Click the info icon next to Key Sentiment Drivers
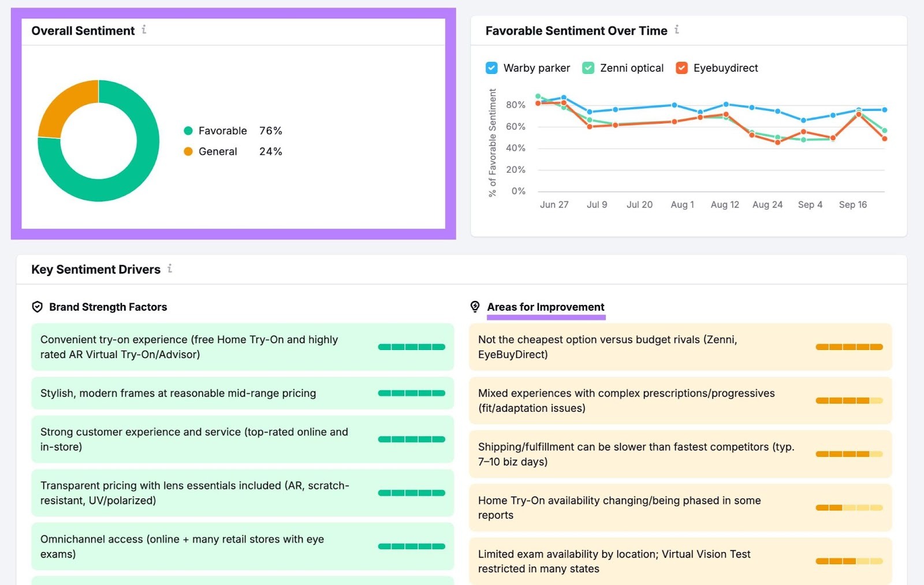 (170, 269)
